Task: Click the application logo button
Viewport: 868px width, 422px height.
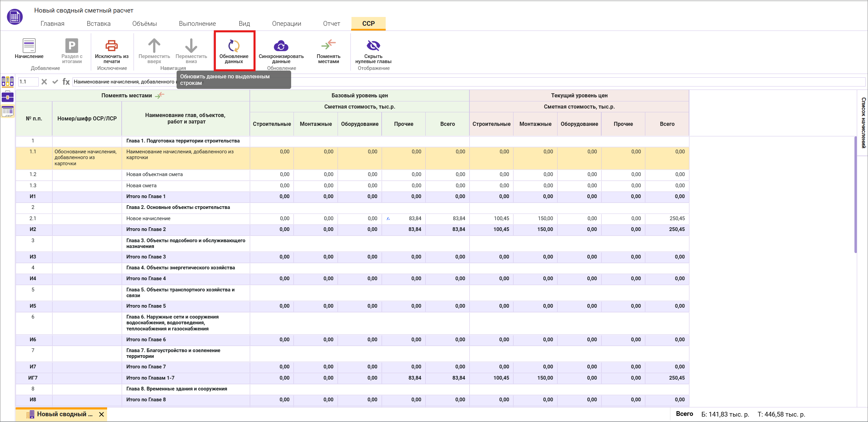Action: coord(15,16)
